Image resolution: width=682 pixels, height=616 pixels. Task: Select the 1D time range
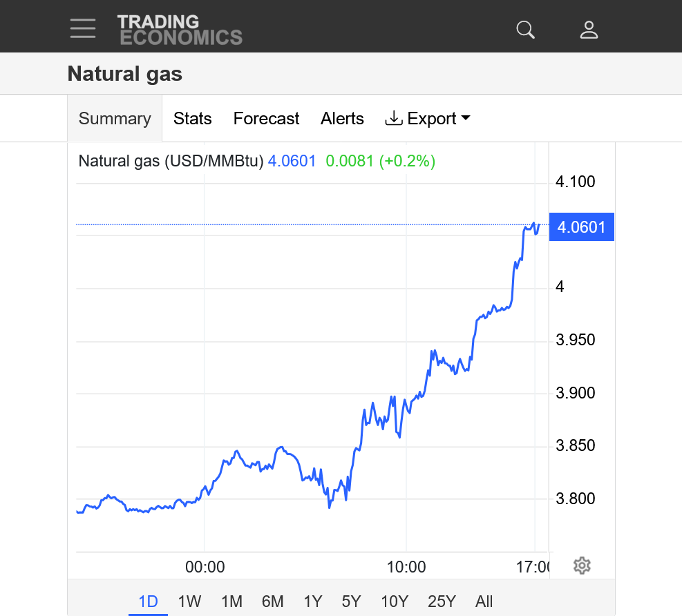tap(148, 601)
